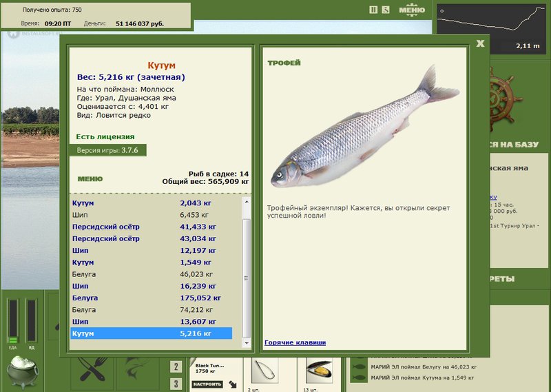
Task: Switch to tackle slot number 2
Action: pyautogui.click(x=176, y=367)
